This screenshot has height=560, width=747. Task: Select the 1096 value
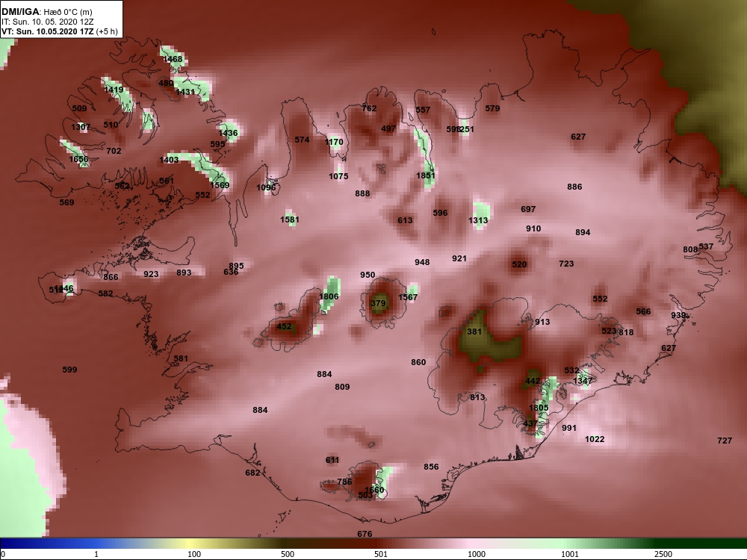pos(267,187)
